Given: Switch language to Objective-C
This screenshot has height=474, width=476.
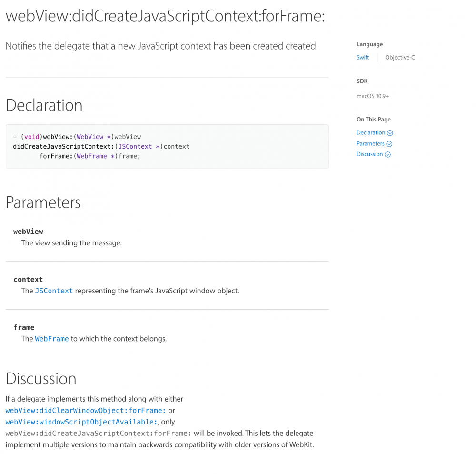Looking at the screenshot, I should tap(400, 57).
